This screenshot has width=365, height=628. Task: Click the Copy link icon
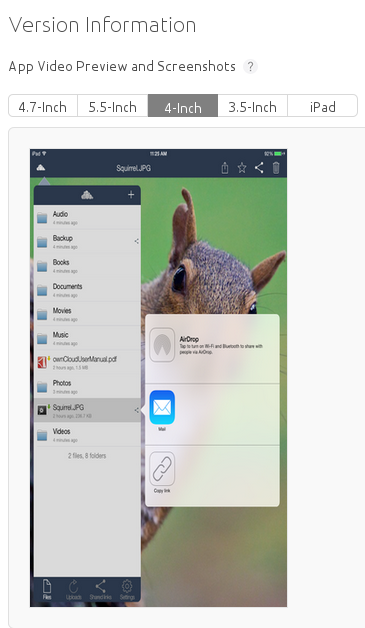point(162,469)
